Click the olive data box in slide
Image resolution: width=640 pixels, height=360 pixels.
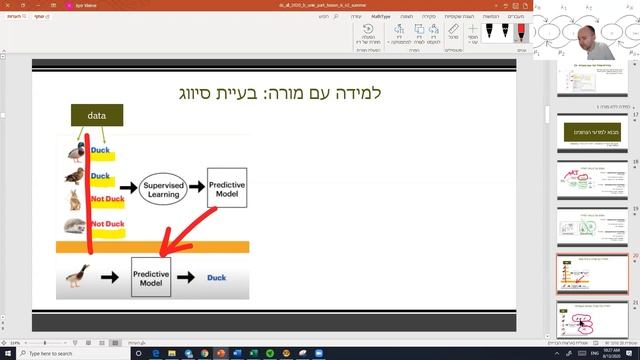(x=97, y=115)
